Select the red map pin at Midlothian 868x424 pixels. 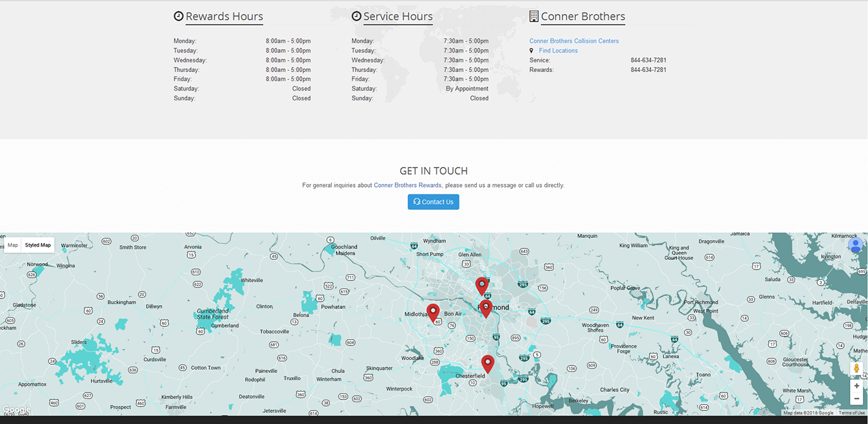point(433,313)
